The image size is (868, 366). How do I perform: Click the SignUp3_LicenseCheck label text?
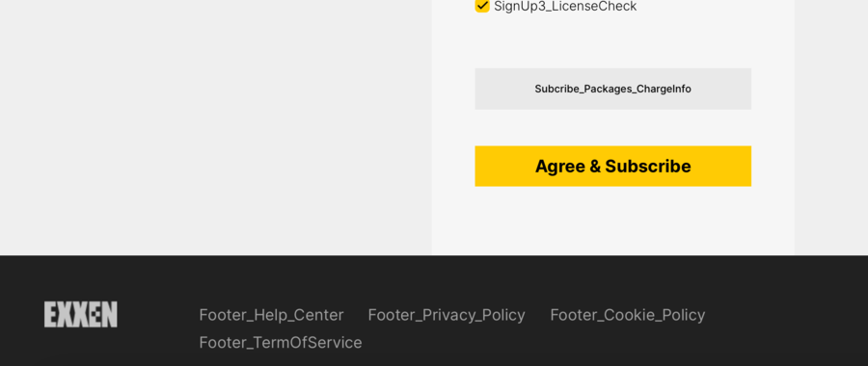click(565, 6)
